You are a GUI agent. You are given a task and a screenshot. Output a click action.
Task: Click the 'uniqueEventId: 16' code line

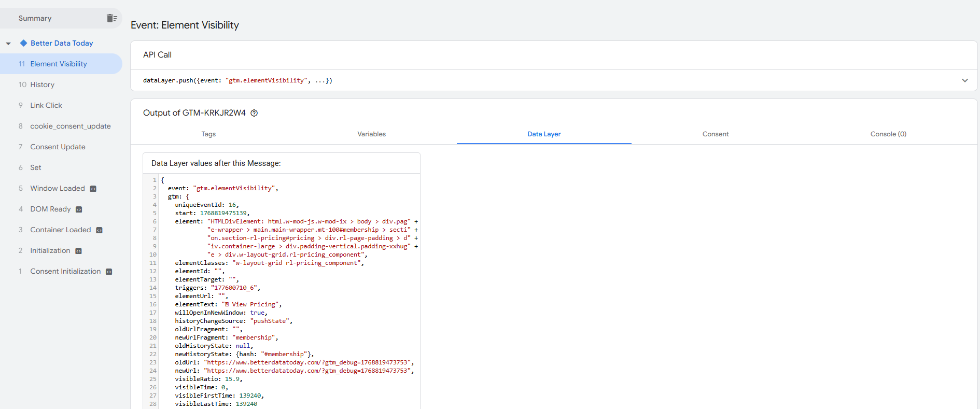[x=207, y=205]
